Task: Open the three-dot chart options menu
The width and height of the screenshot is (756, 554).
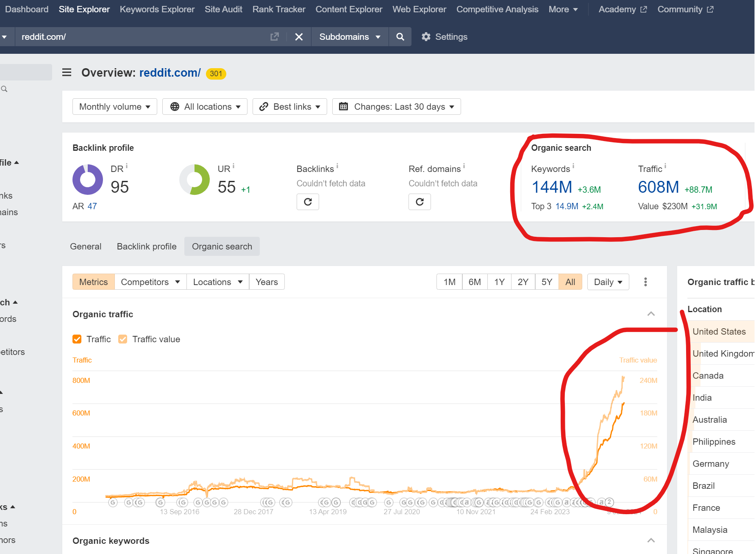Action: (645, 282)
